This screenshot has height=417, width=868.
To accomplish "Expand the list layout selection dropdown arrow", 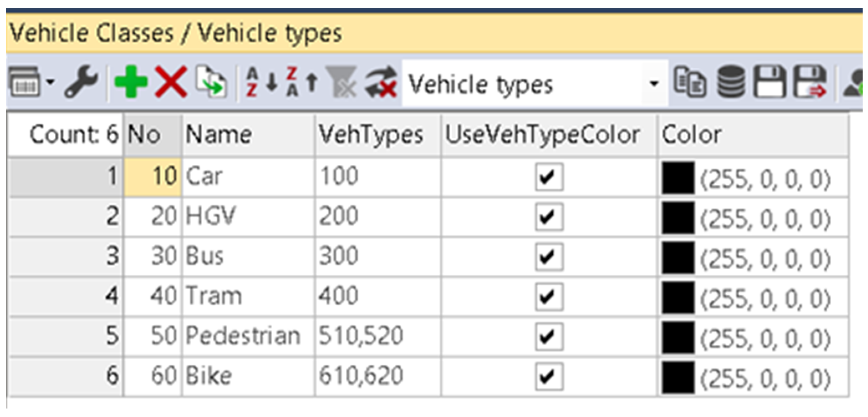I will point(50,82).
